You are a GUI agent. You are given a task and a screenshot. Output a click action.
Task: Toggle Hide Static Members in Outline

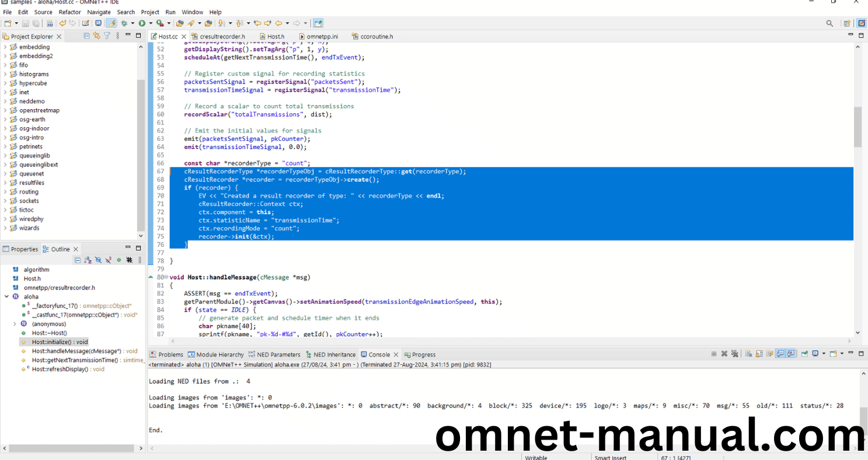point(108,260)
